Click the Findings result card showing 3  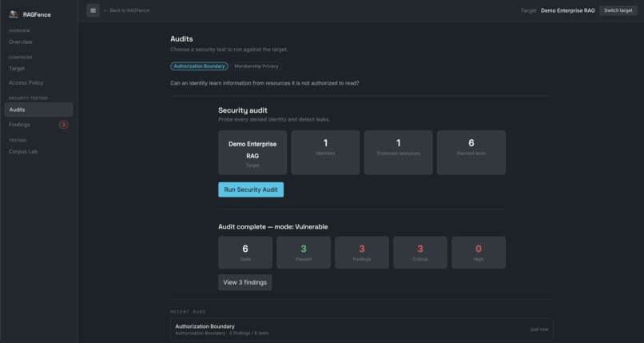[362, 253]
